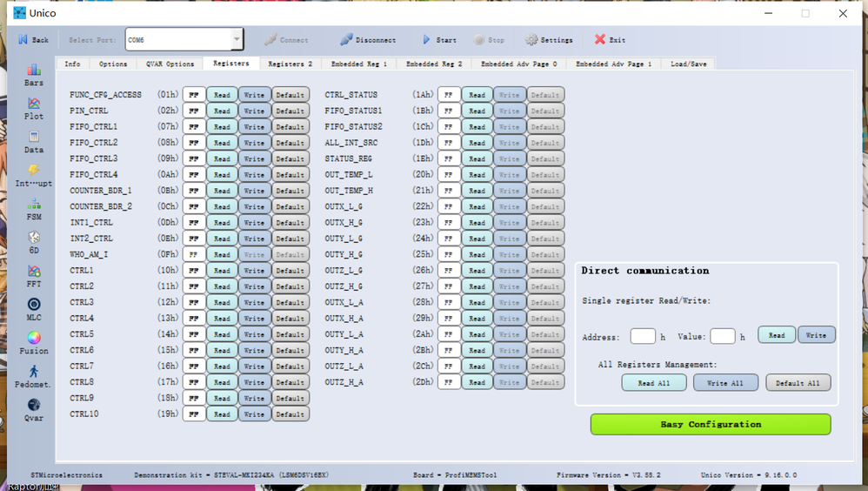Viewport: 868px width, 491px height.
Task: Write the PIN_CTRL register
Action: tap(255, 111)
